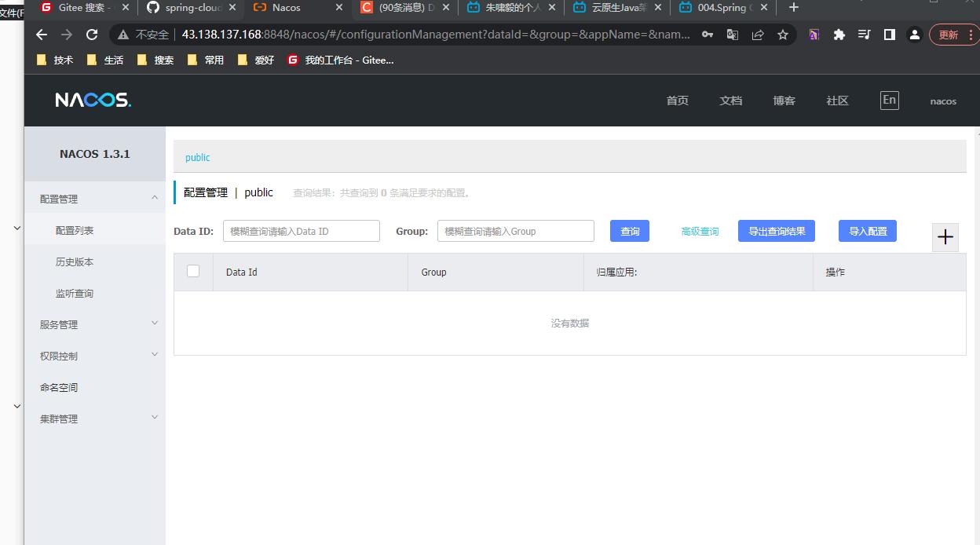Open 文档 in the top navigation
The width and height of the screenshot is (980, 545).
[x=730, y=101]
